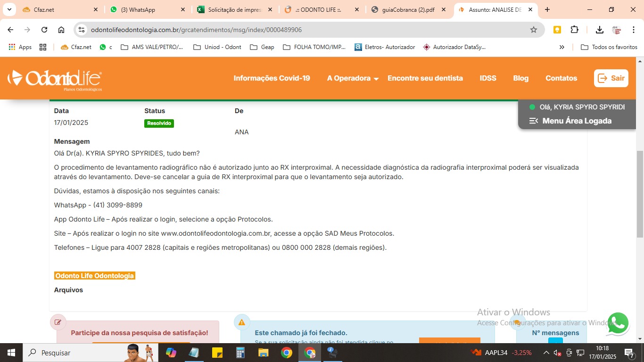Open File Explorer from the taskbar
The width and height of the screenshot is (644, 362).
[x=264, y=353]
